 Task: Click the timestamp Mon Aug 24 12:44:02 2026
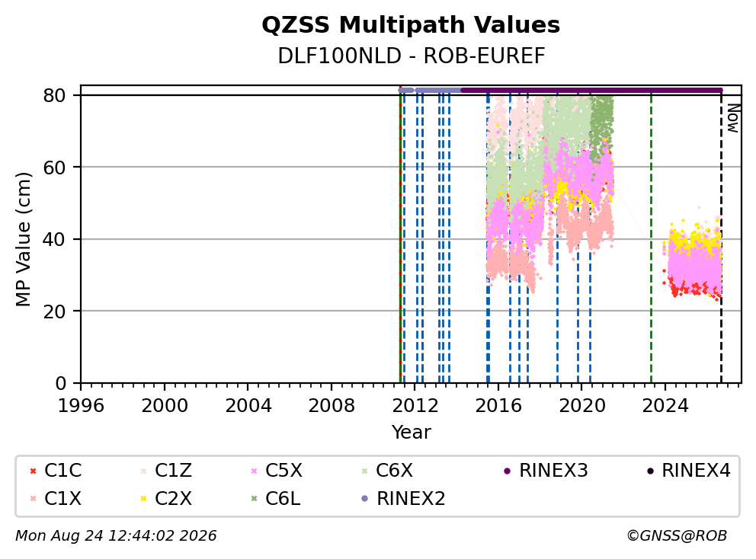(116, 536)
